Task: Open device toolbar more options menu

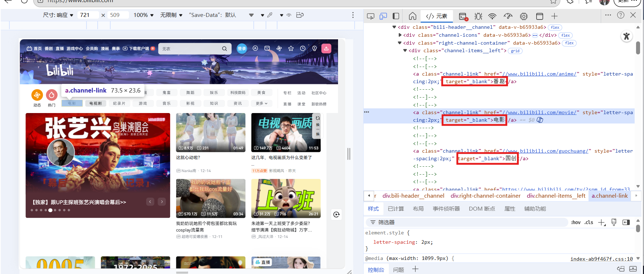Action: (353, 15)
